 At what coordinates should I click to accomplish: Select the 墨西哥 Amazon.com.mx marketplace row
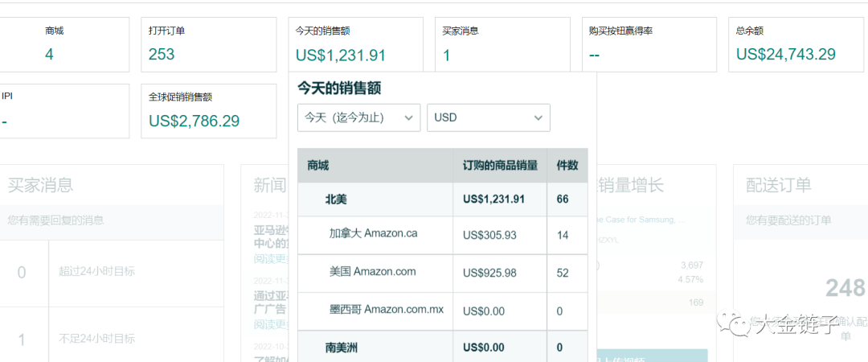(x=386, y=310)
